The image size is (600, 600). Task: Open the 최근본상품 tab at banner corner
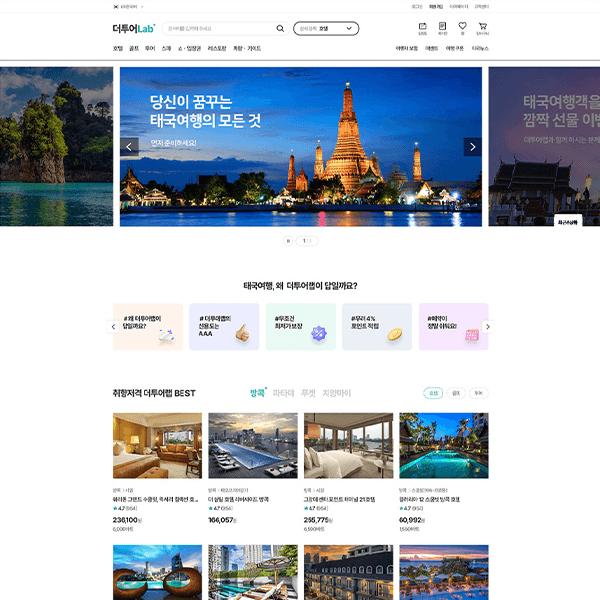tap(568, 222)
